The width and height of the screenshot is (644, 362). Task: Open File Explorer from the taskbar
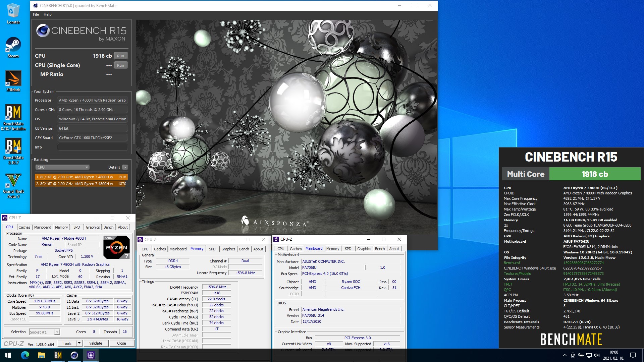coord(41,355)
